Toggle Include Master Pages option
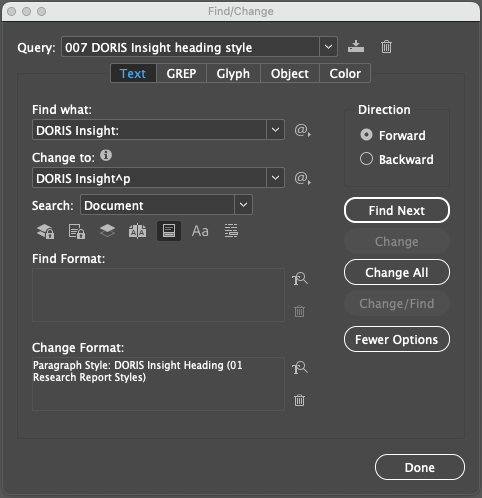This screenshot has height=498, width=482. coord(137,231)
